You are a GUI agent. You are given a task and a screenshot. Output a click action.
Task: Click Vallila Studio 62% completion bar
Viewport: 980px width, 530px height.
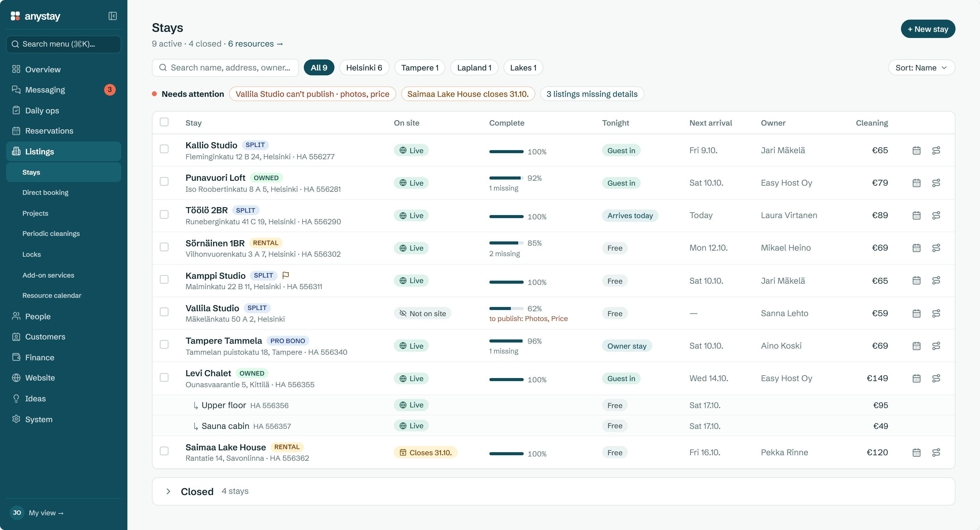click(506, 309)
